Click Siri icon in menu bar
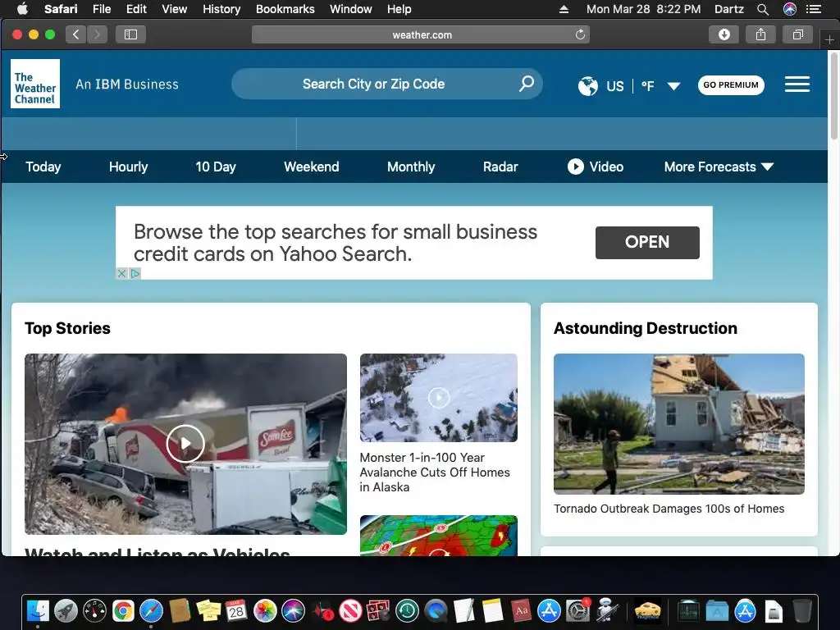The image size is (840, 630). 789,9
